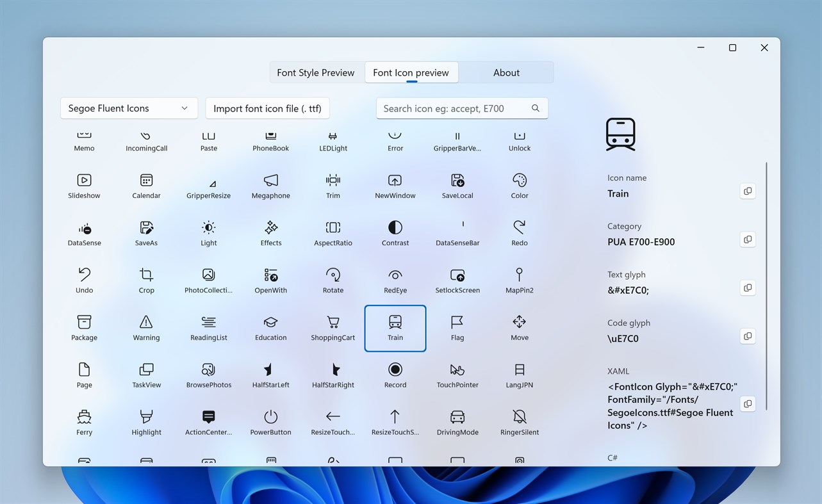This screenshot has height=504, width=822.
Task: Choose the PowerButton icon
Action: pos(270,423)
